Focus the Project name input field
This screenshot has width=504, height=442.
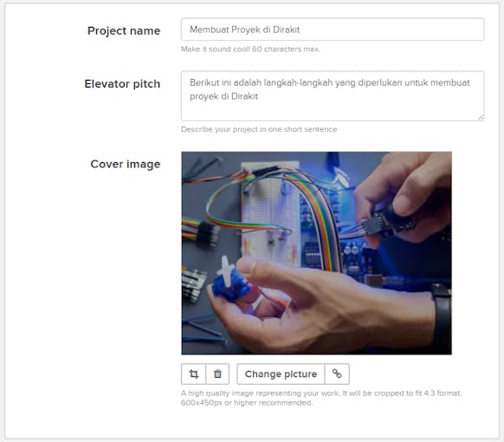pyautogui.click(x=333, y=29)
